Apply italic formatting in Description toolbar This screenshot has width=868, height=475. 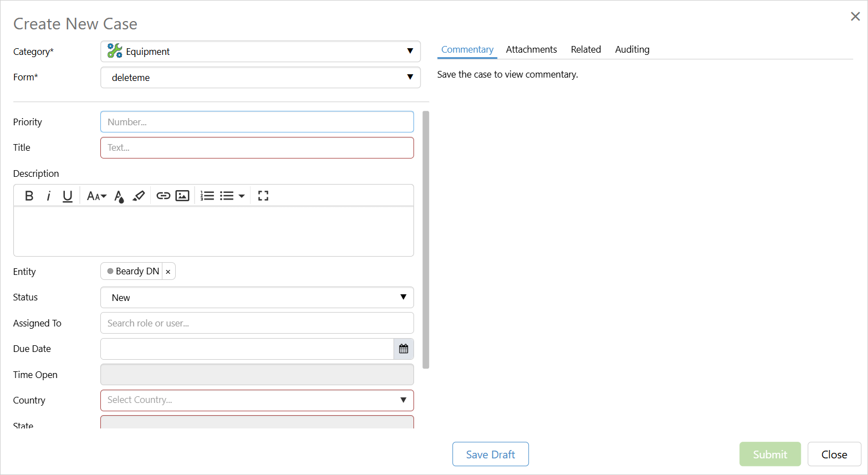coord(49,196)
